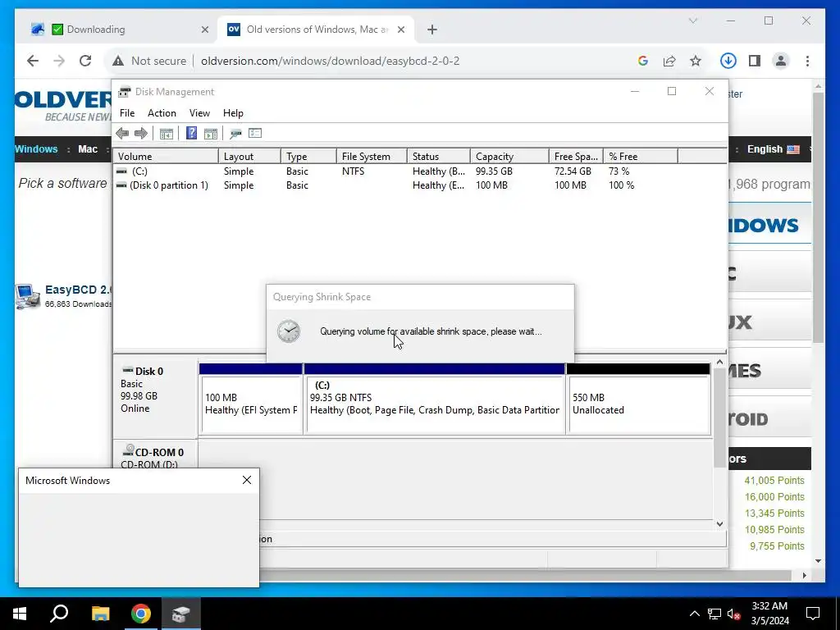Click the % Free column header

point(640,157)
